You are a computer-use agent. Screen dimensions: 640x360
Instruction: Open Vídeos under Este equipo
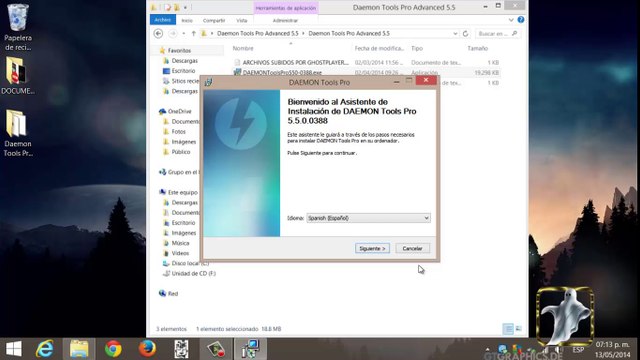180,253
